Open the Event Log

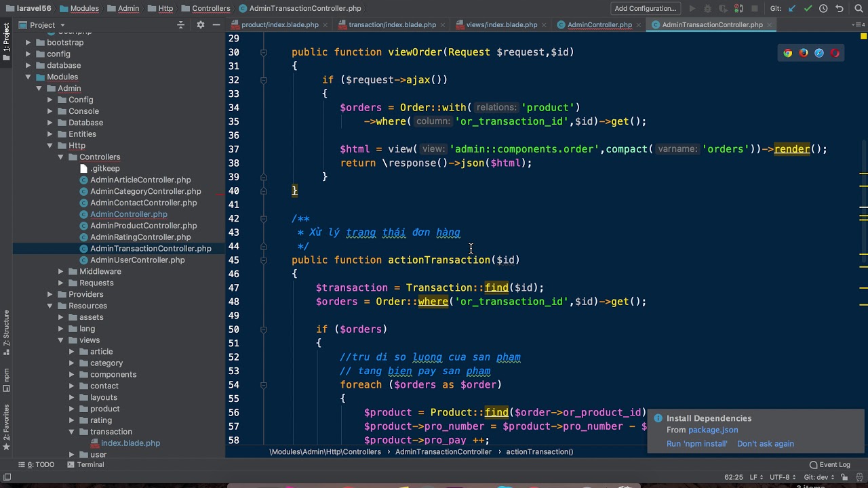coord(829,465)
